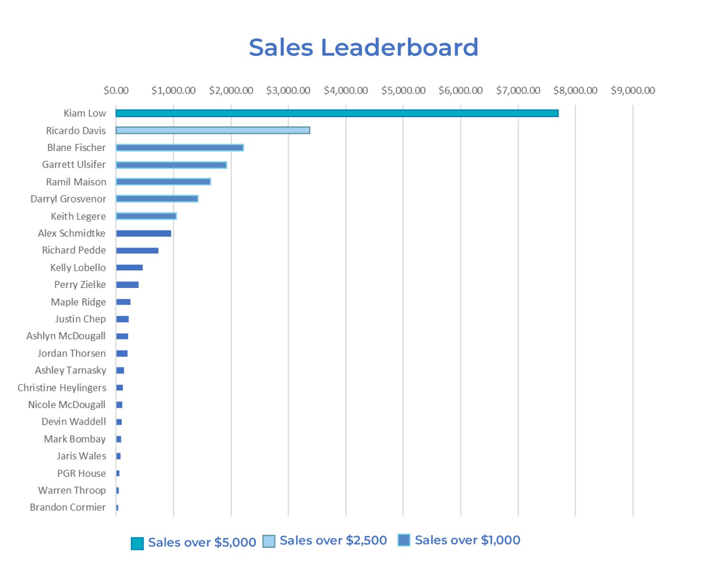Select the Kelly Lobello axis label
This screenshot has height=573, width=728.
coord(78,268)
